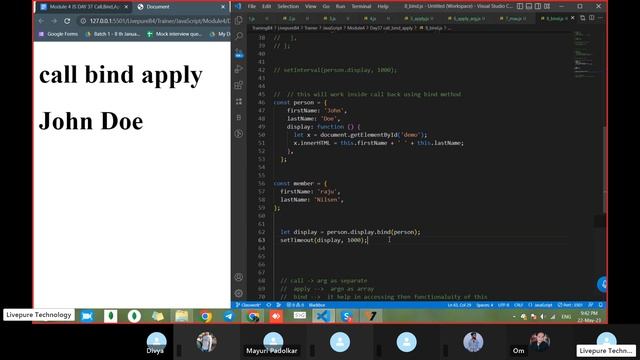Screen dimensions: 640x360
Task: Open Telegram from the taskbar
Action: pyautogui.click(x=229, y=316)
